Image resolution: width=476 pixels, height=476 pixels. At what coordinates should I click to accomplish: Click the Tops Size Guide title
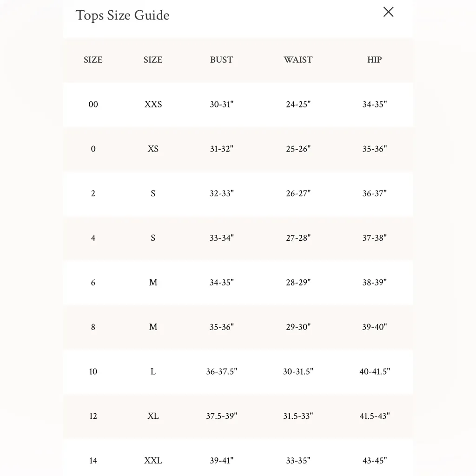pyautogui.click(x=122, y=15)
